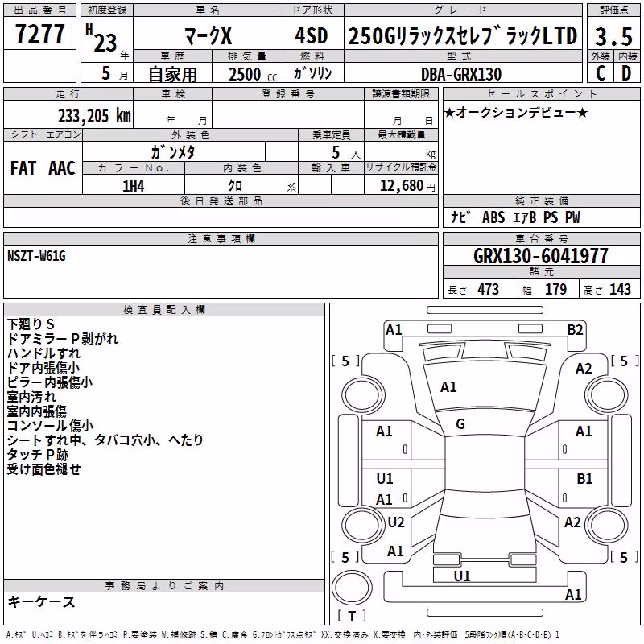Select the note ドア内張傷小
Screen dimensions: 644x644
[x=43, y=368]
